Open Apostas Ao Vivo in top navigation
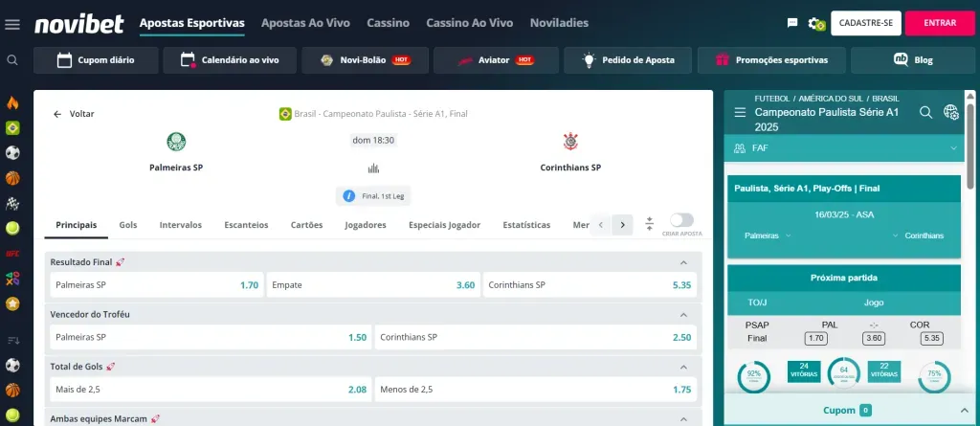 pos(305,23)
